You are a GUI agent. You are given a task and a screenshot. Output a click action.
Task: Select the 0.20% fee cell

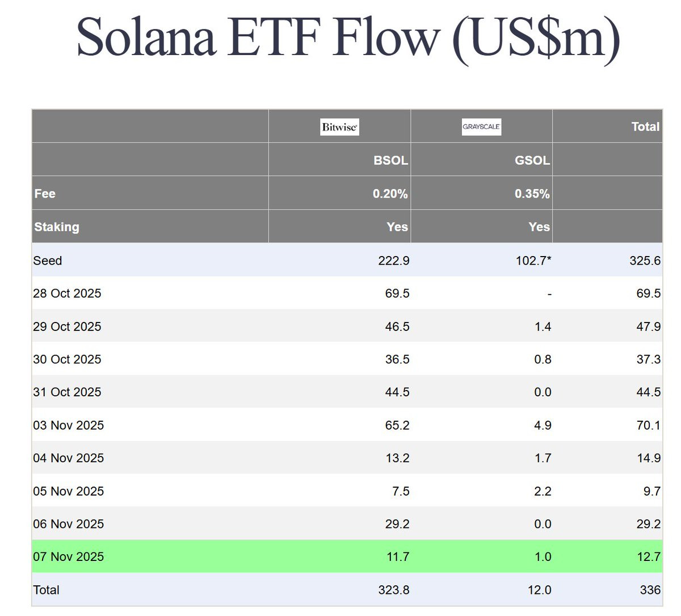click(x=390, y=194)
